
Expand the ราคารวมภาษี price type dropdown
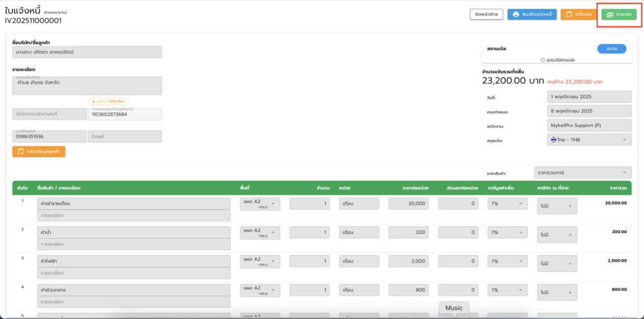point(582,173)
